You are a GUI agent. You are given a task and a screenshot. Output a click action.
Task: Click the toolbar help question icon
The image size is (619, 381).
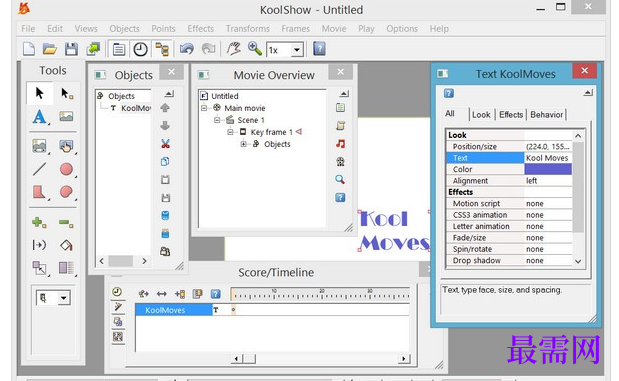tap(319, 49)
